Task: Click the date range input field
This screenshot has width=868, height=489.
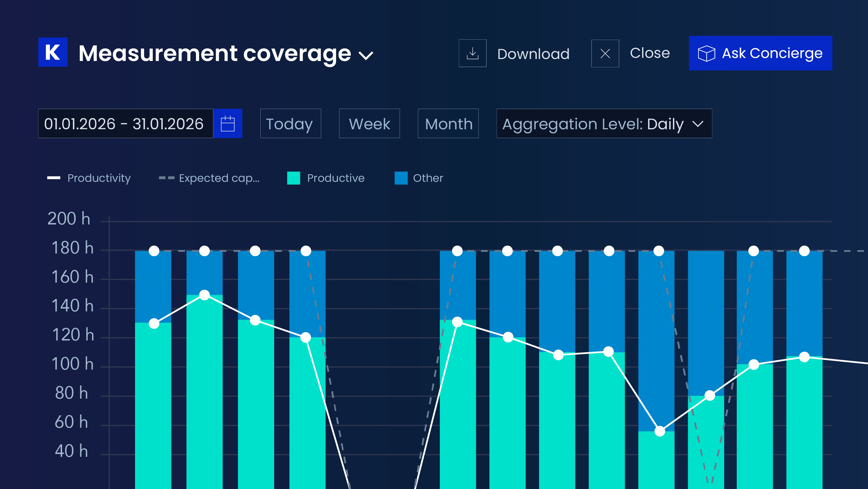Action: point(126,123)
